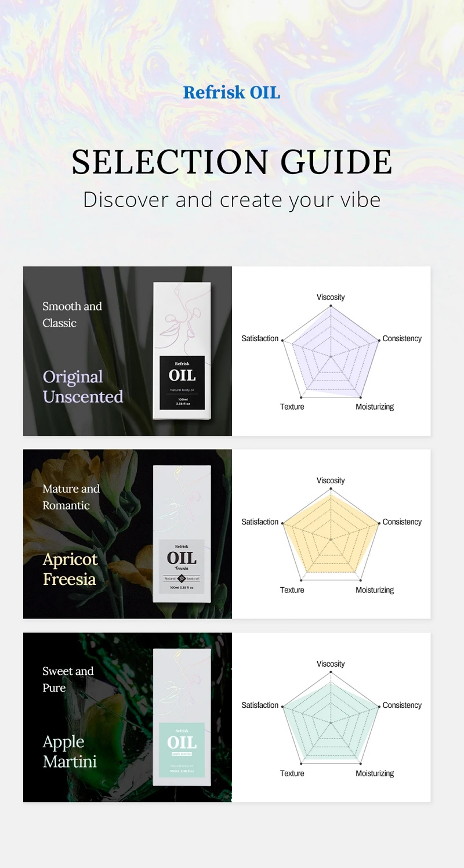Viewport: 464px width, 868px height.
Task: Click Moisturizing label on the yellow chart
Action: coord(375,590)
